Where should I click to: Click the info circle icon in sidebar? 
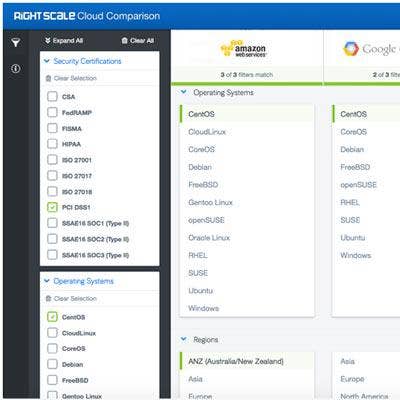pyautogui.click(x=16, y=69)
